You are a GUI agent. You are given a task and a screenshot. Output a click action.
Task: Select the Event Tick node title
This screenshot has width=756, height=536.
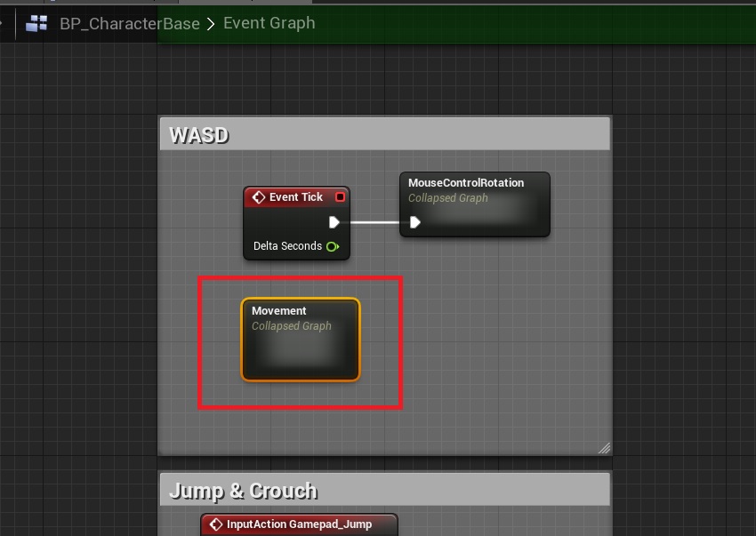[295, 197]
